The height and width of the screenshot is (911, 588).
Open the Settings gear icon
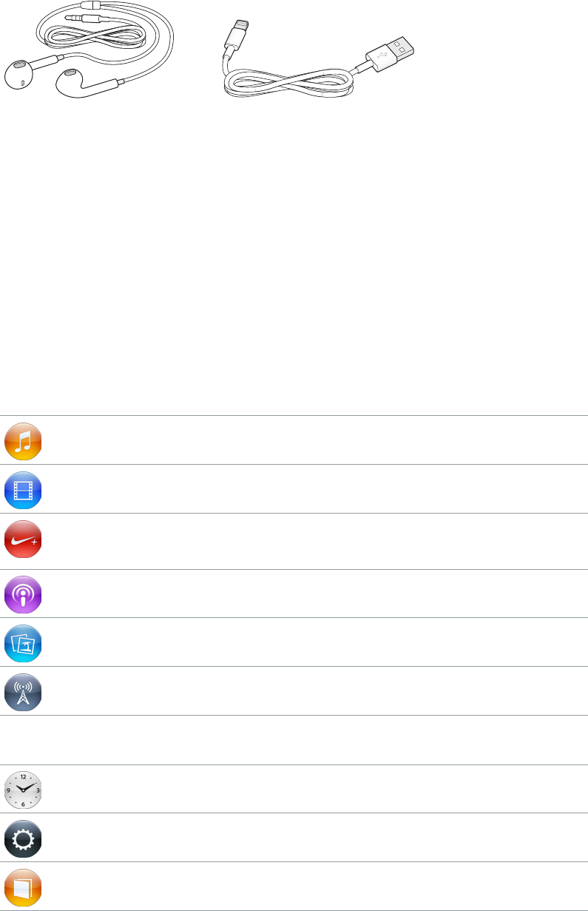pyautogui.click(x=23, y=838)
